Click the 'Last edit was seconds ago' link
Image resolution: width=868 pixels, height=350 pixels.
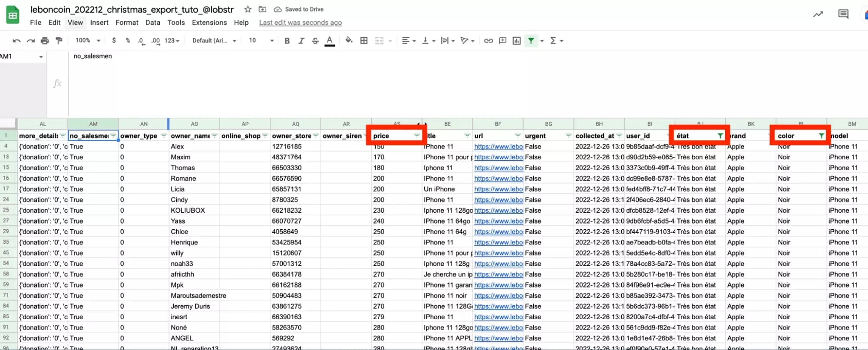[x=300, y=23]
